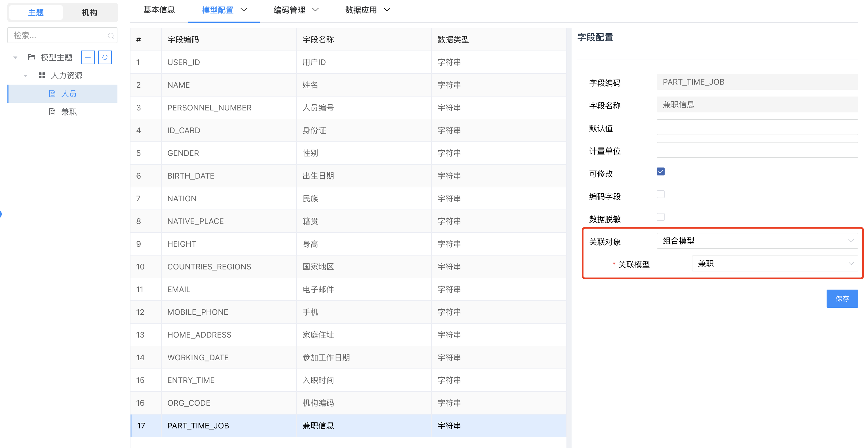Select the ORG_CODE row

(348, 403)
